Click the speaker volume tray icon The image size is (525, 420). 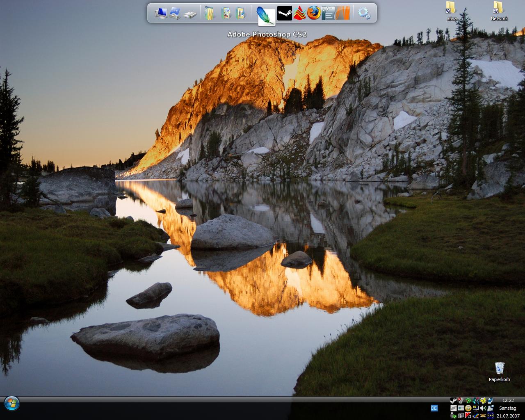pos(483,408)
